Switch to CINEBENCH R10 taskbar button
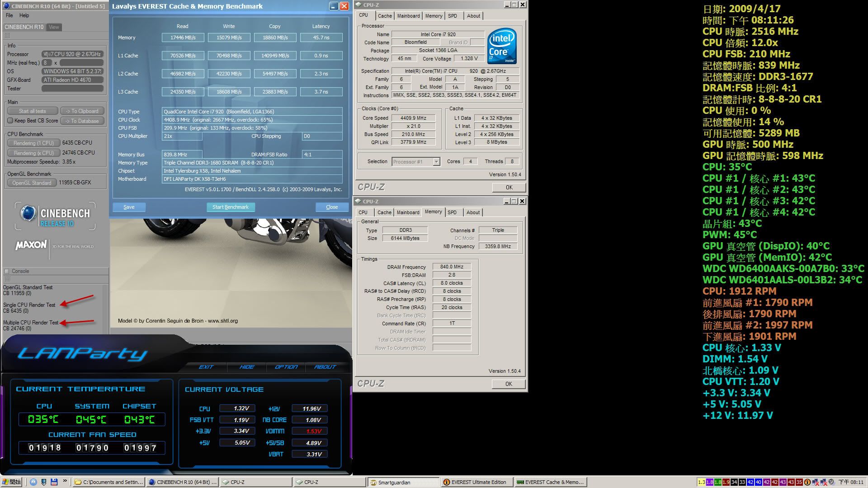Image resolution: width=868 pixels, height=488 pixels. tap(183, 482)
